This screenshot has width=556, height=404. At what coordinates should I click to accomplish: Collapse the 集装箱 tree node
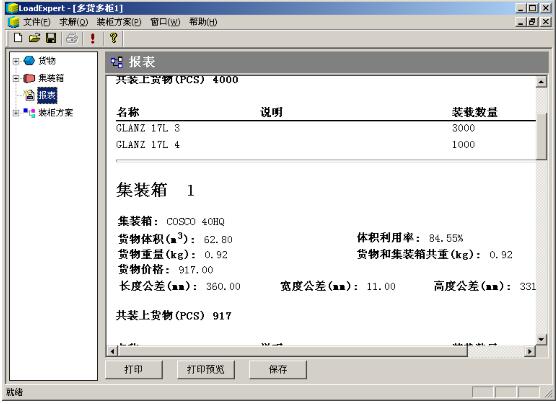[x=16, y=78]
